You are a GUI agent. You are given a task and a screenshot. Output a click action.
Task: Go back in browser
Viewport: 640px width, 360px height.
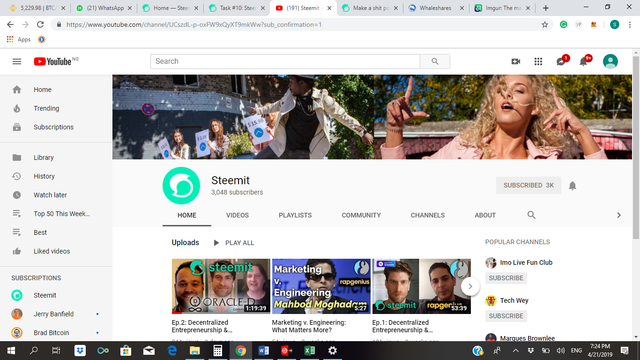(10, 24)
